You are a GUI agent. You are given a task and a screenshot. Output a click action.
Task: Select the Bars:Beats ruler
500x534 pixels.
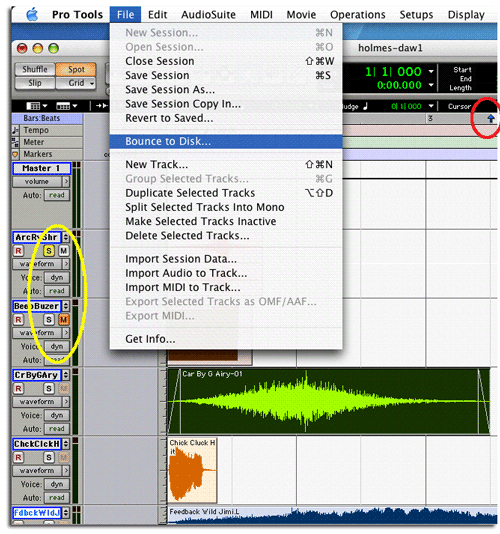(x=47, y=119)
